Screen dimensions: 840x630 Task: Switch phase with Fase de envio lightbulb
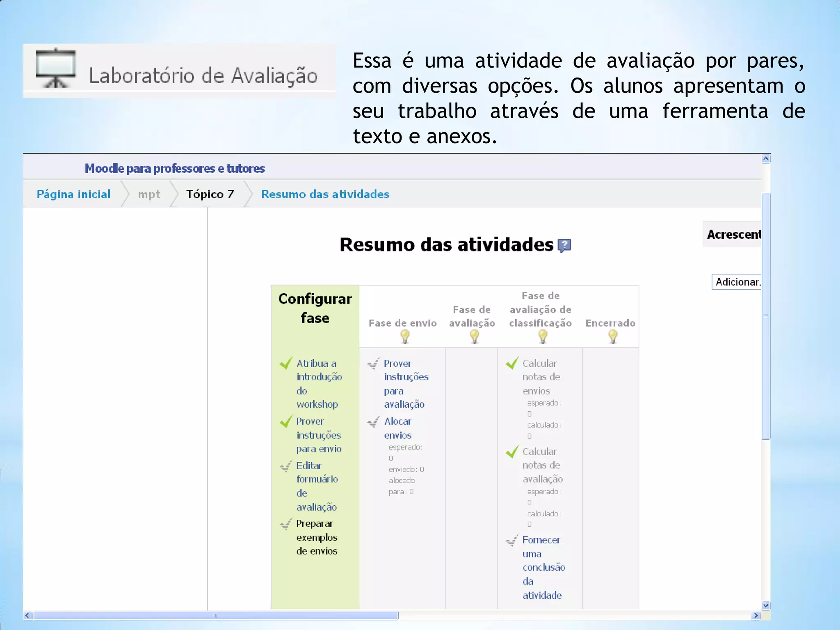point(405,337)
